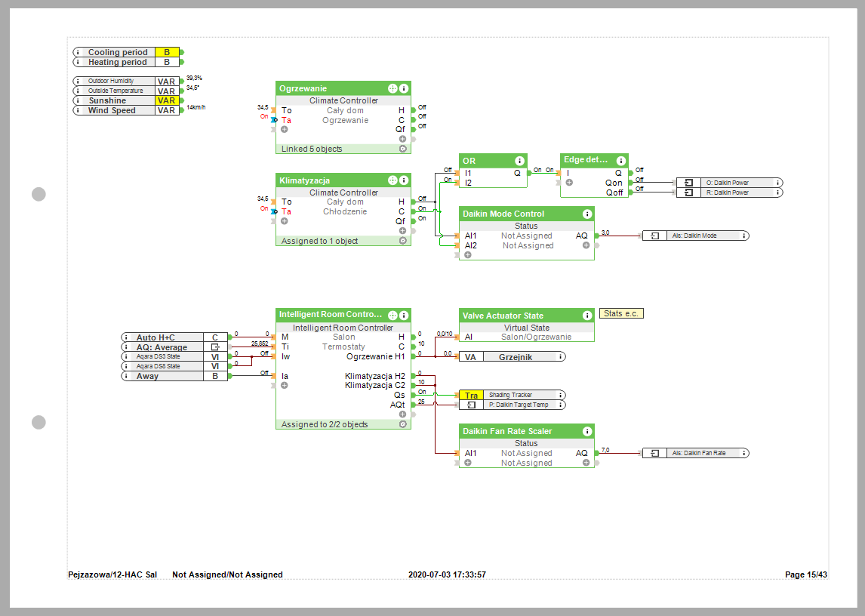
Task: Click output icon of Als: Daikin Fan Rate
Action: pos(655,453)
